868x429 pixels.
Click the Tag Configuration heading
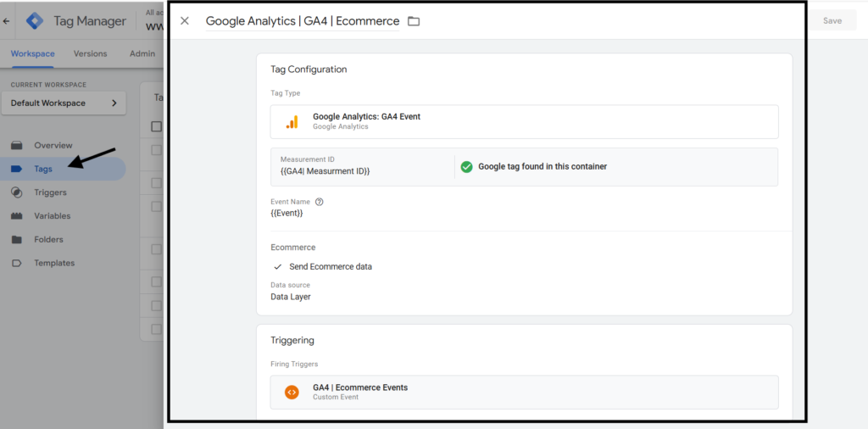(309, 70)
